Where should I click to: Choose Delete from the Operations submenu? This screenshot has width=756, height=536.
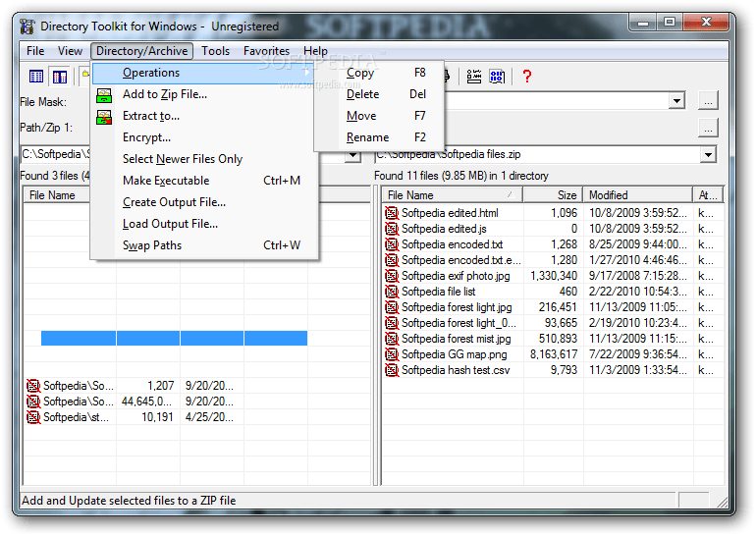[379, 94]
